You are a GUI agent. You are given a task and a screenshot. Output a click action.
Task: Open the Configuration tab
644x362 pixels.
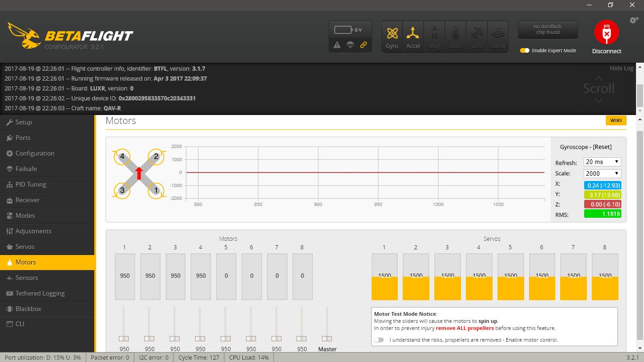pyautogui.click(x=47, y=153)
